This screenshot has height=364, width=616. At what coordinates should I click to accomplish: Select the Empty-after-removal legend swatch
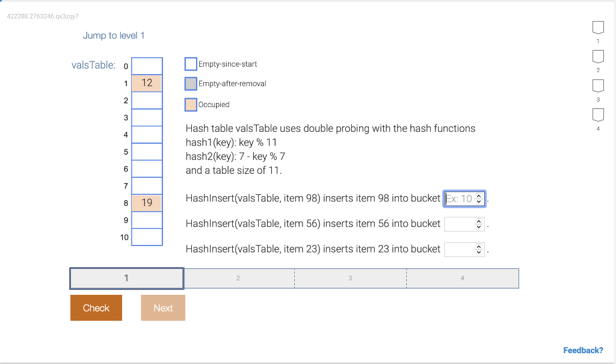pos(190,84)
